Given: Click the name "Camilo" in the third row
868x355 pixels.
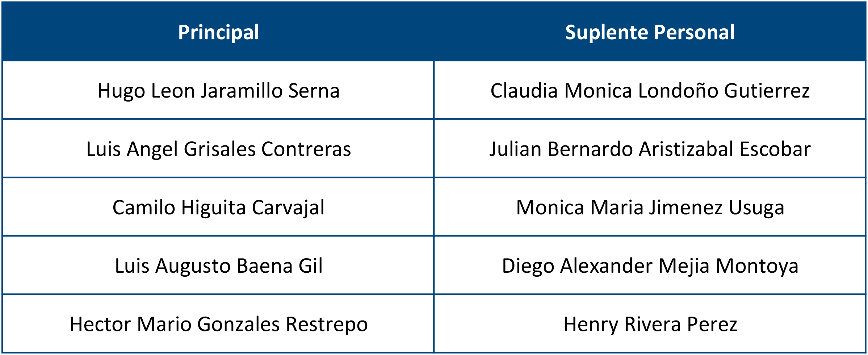Looking at the screenshot, I should 144,207.
